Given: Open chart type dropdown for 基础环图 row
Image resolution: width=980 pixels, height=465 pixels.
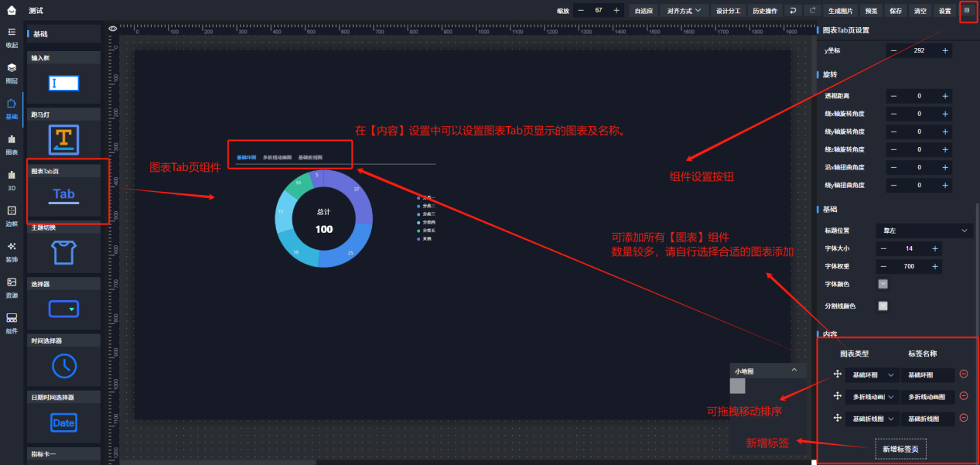Looking at the screenshot, I should 872,375.
